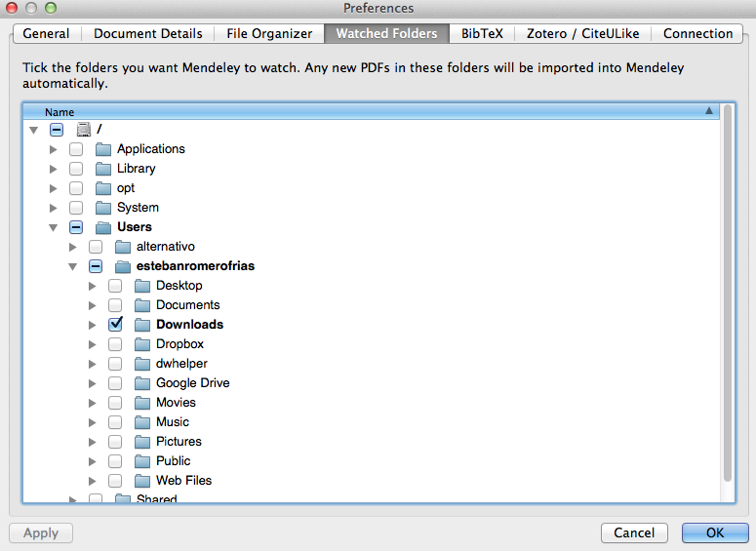Image resolution: width=756 pixels, height=551 pixels.
Task: Expand the Dropbox folder
Action: click(x=92, y=344)
